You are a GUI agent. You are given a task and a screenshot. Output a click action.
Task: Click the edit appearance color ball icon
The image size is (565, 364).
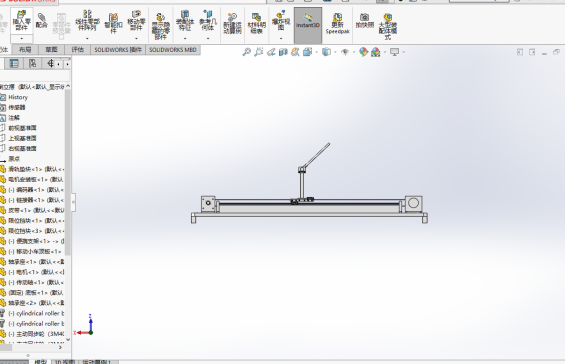point(363,52)
